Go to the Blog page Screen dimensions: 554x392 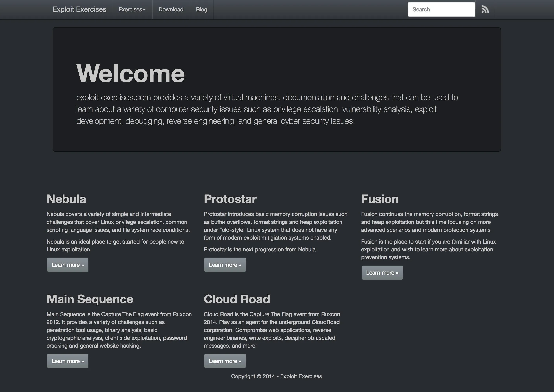tap(202, 9)
